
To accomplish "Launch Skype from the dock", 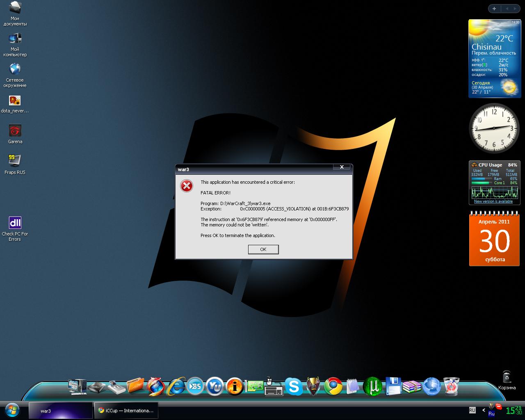I will (294, 386).
